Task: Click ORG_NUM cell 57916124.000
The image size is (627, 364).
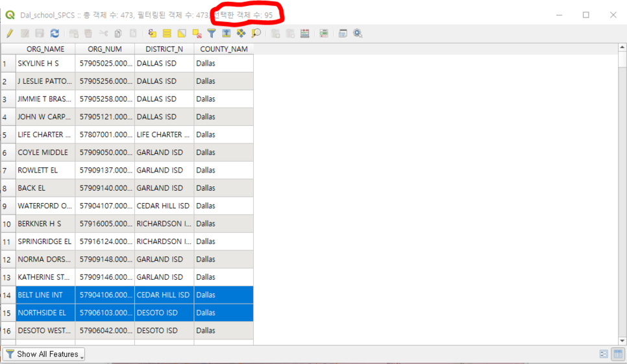Action: [x=104, y=242]
